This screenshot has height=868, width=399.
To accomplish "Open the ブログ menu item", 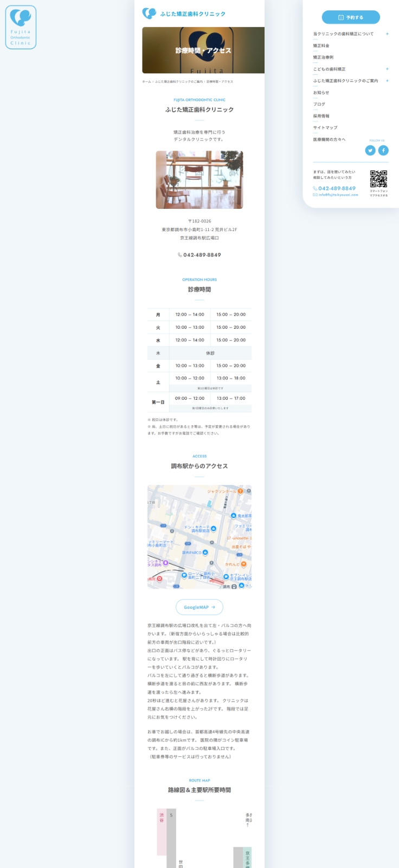I will (x=319, y=104).
